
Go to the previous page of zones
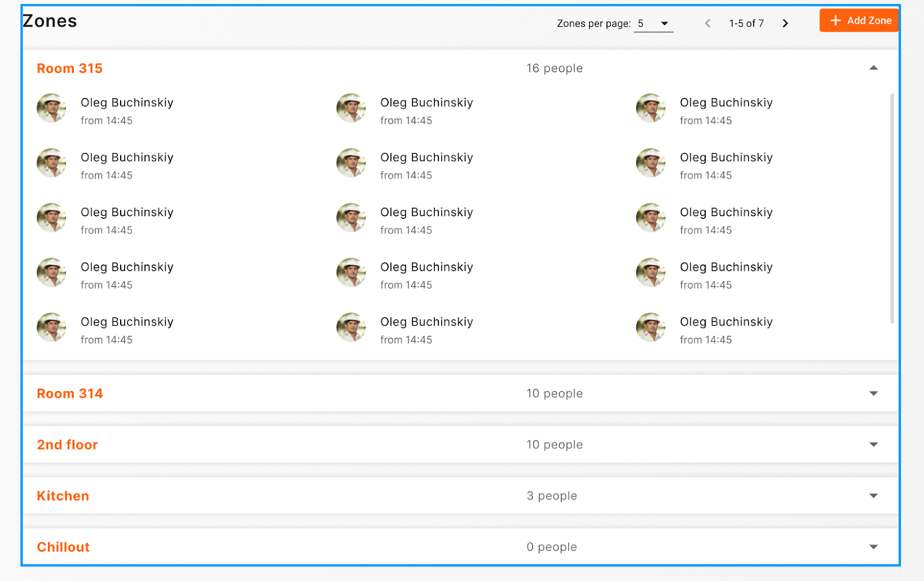click(x=707, y=24)
